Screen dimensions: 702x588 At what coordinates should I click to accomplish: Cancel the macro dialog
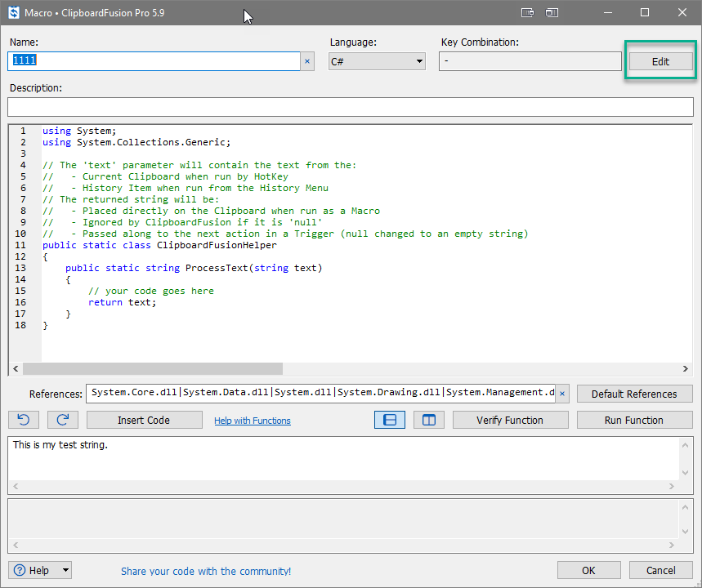click(x=661, y=570)
